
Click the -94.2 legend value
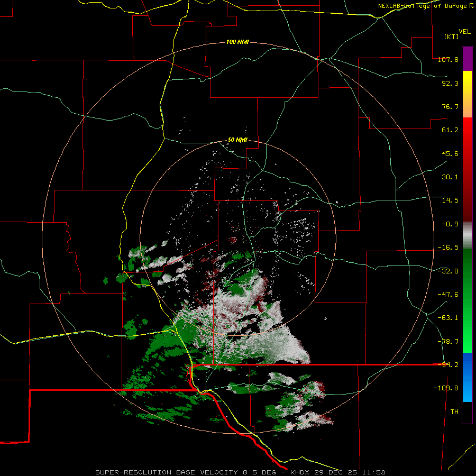click(x=448, y=365)
